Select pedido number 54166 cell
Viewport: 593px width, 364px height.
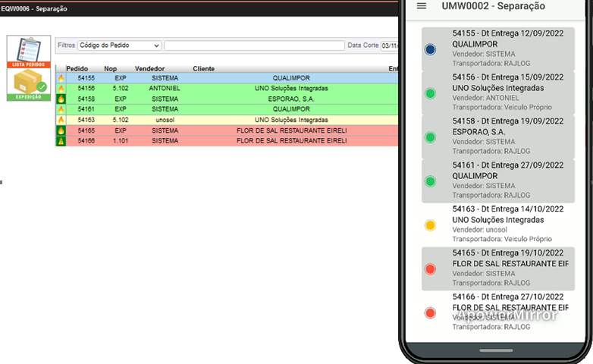86,141
